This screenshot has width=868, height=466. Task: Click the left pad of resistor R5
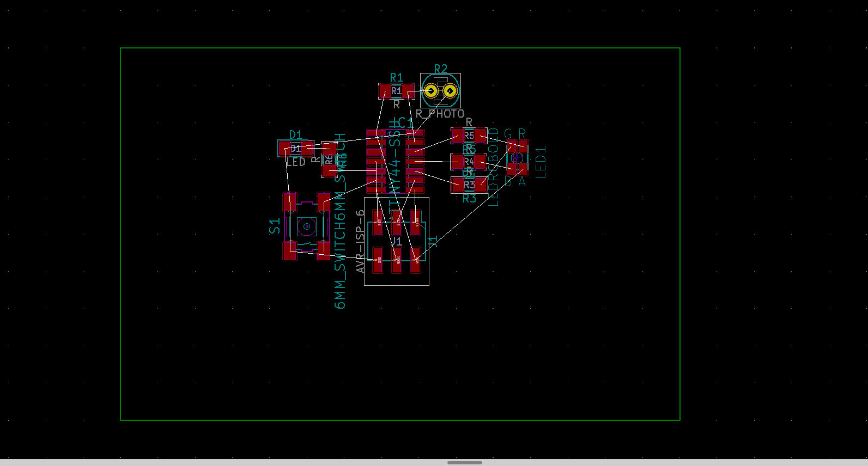tap(458, 136)
